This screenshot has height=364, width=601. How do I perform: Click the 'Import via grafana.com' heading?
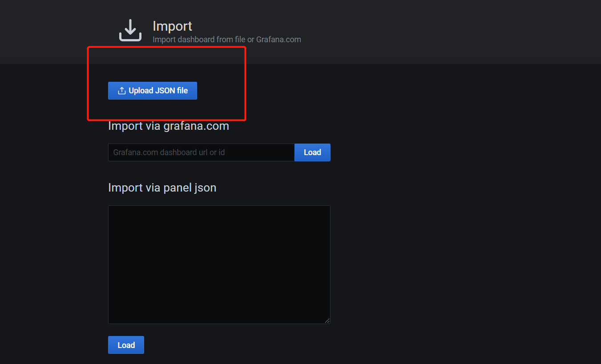tap(169, 126)
